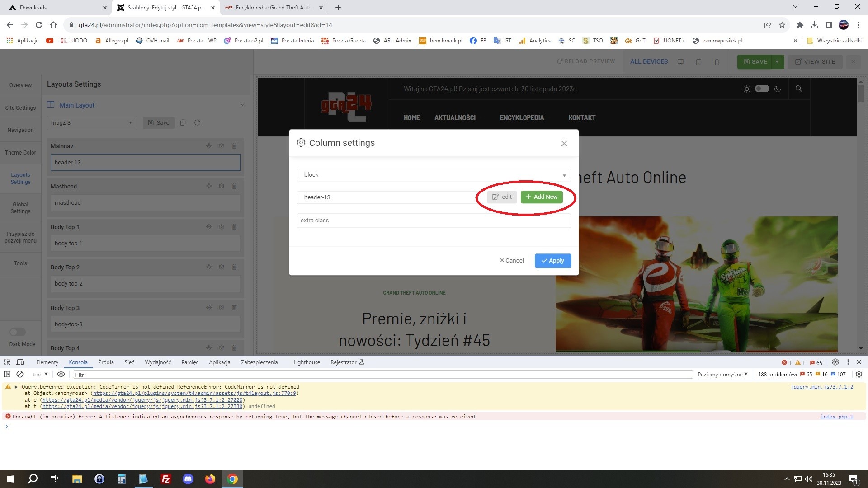Click the blue Apply button
The image size is (868, 488).
552,261
